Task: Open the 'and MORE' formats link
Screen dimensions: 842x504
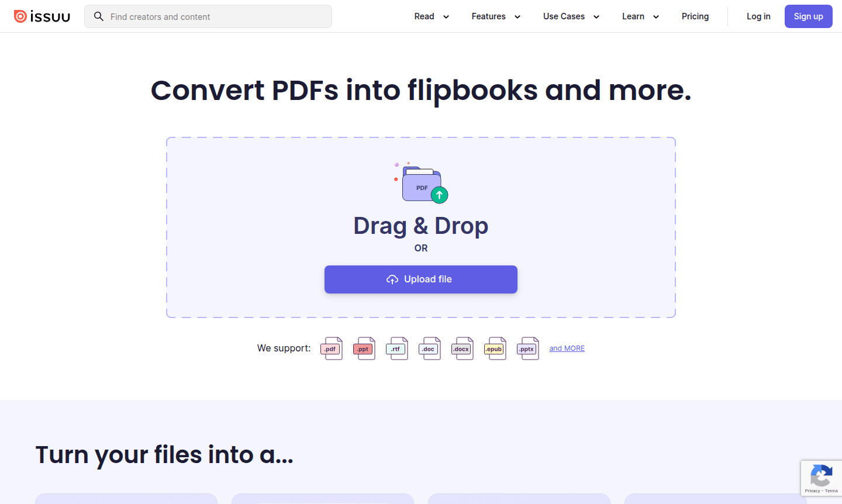Action: coord(567,348)
